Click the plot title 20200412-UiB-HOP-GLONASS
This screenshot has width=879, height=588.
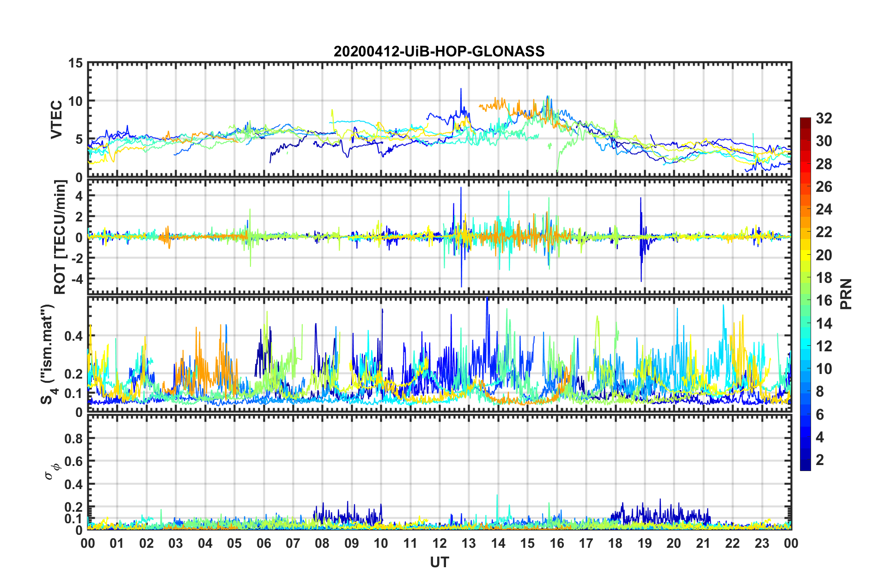pos(439,51)
